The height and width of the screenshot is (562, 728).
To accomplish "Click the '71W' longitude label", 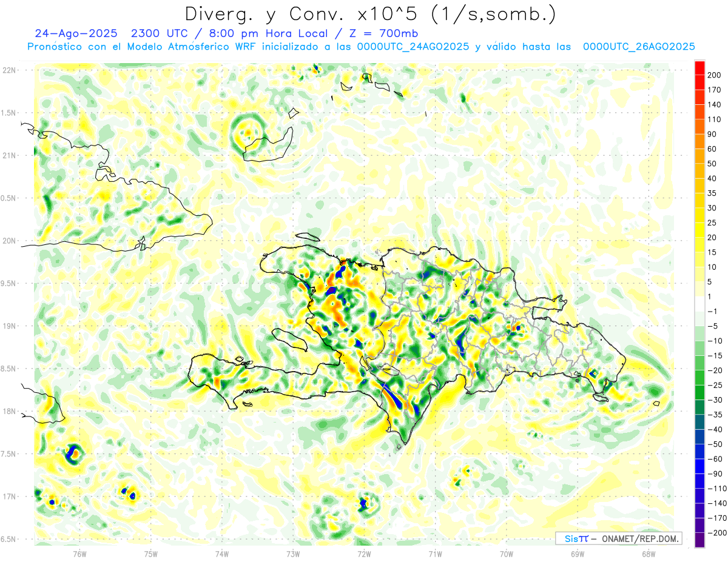I will 435,554.
